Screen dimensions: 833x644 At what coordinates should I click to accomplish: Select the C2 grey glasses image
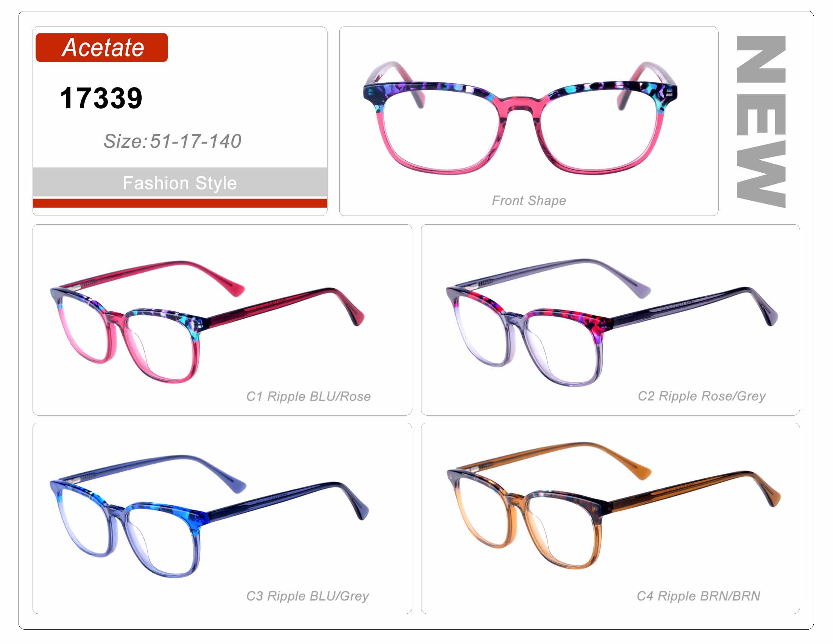click(612, 322)
